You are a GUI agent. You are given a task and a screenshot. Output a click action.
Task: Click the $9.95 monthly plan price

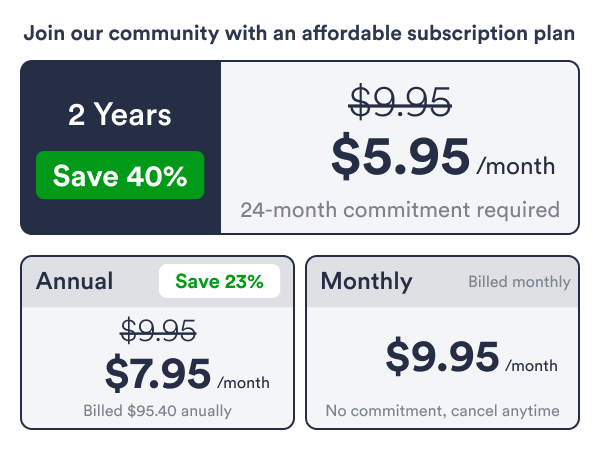[442, 356]
